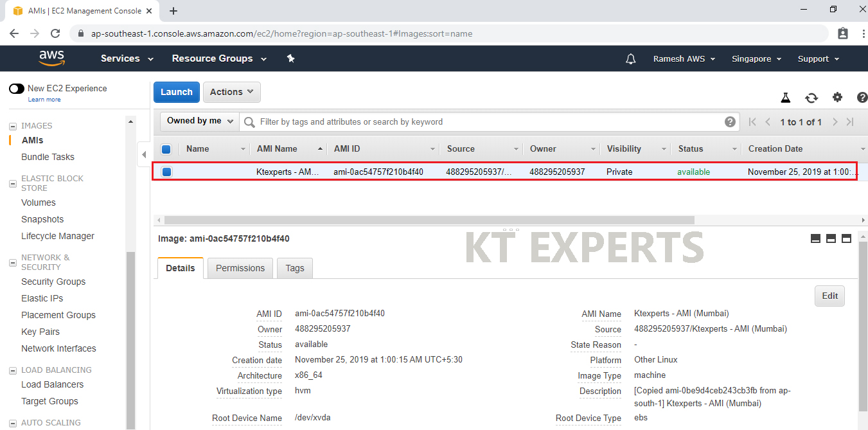The width and height of the screenshot is (868, 430).
Task: Switch to the Details tab
Action: 181,268
